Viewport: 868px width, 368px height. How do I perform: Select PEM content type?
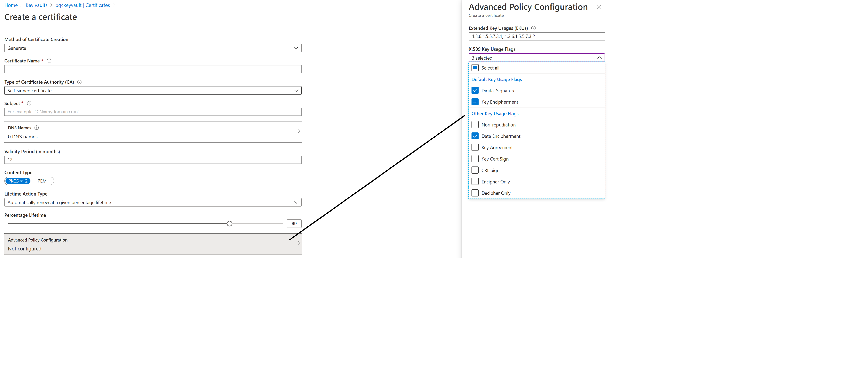pyautogui.click(x=42, y=181)
